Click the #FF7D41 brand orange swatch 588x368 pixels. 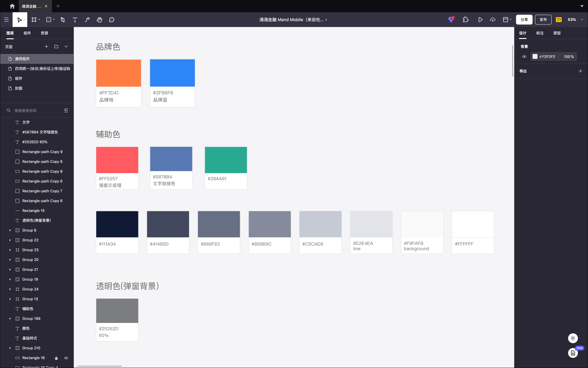(x=119, y=73)
